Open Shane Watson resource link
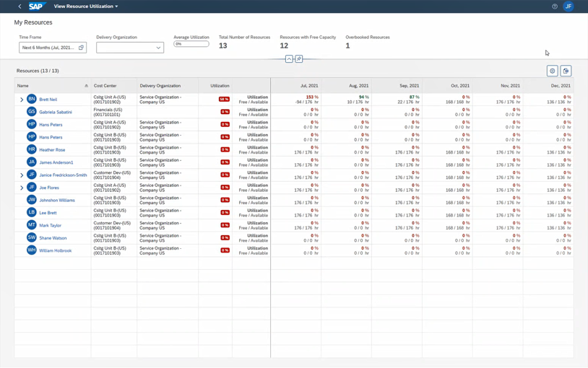The width and height of the screenshot is (588, 368). tap(53, 238)
